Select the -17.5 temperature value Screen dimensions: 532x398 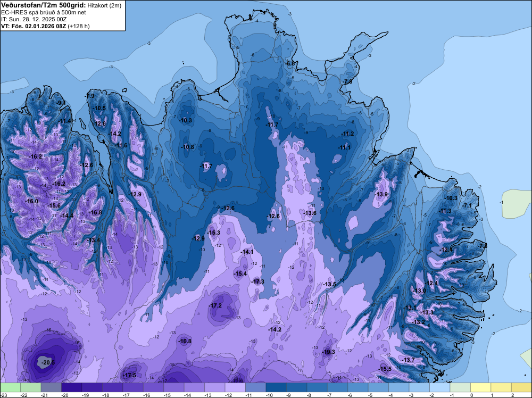pyautogui.click(x=130, y=375)
